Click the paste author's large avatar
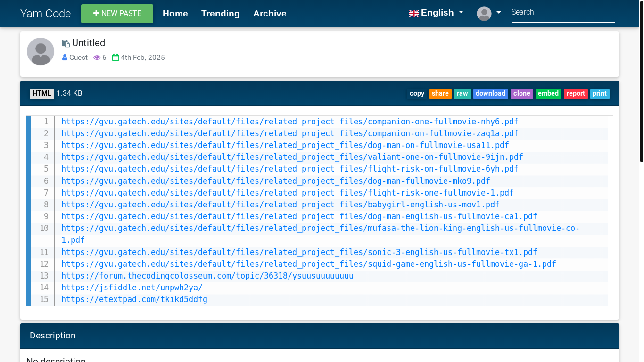The width and height of the screenshot is (644, 362). pyautogui.click(x=41, y=51)
